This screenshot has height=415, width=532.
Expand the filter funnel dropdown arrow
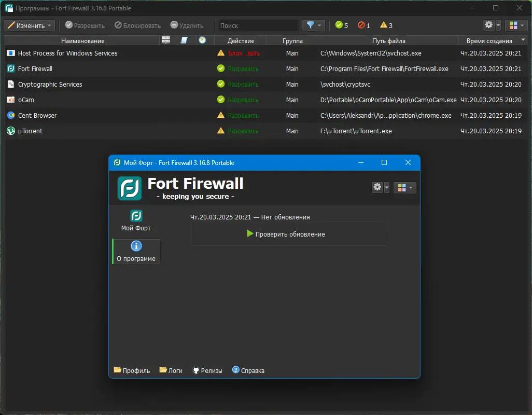319,25
